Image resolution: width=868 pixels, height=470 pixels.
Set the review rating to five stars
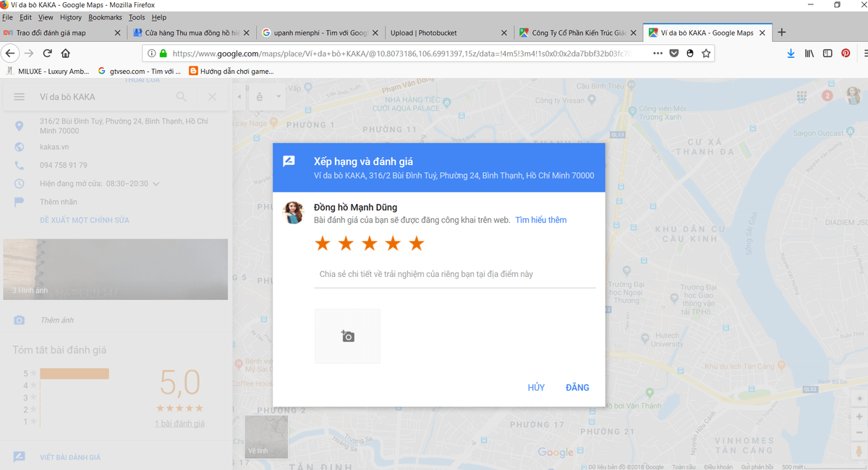[x=416, y=244]
